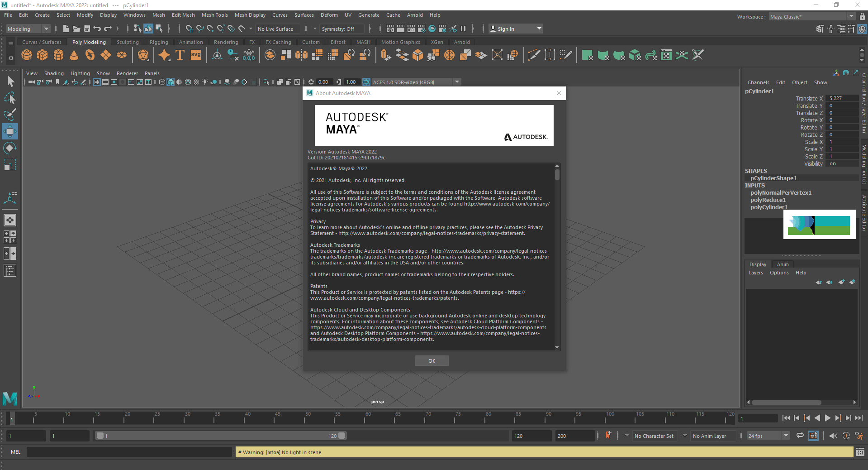Screen dimensions: 868x470
Task: Click the Undo arrow icon
Action: (x=97, y=29)
